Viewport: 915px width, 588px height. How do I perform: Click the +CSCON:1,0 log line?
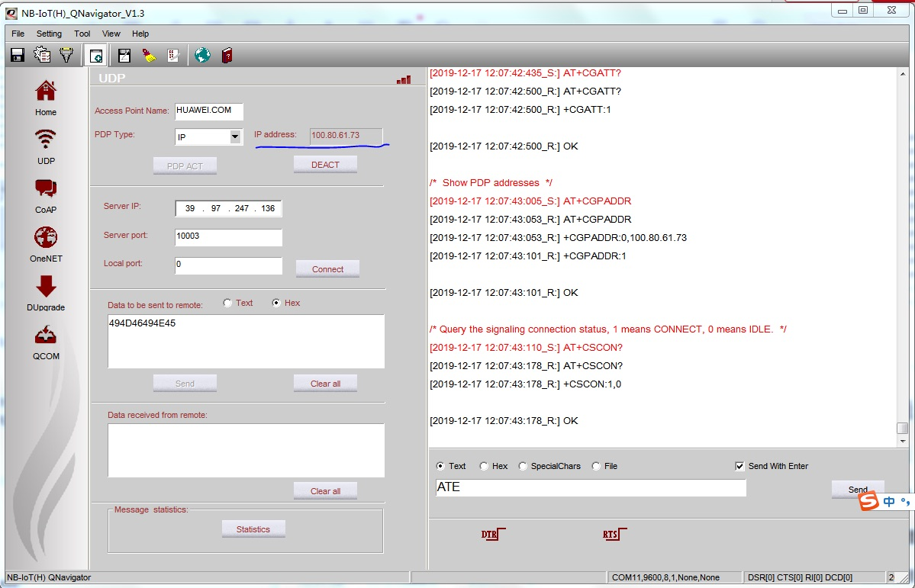click(x=525, y=384)
